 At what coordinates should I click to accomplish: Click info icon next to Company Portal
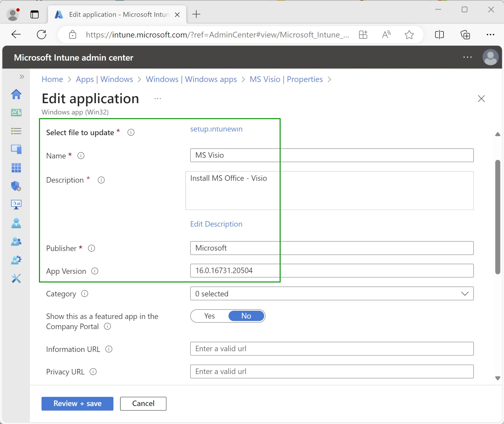[x=107, y=326]
